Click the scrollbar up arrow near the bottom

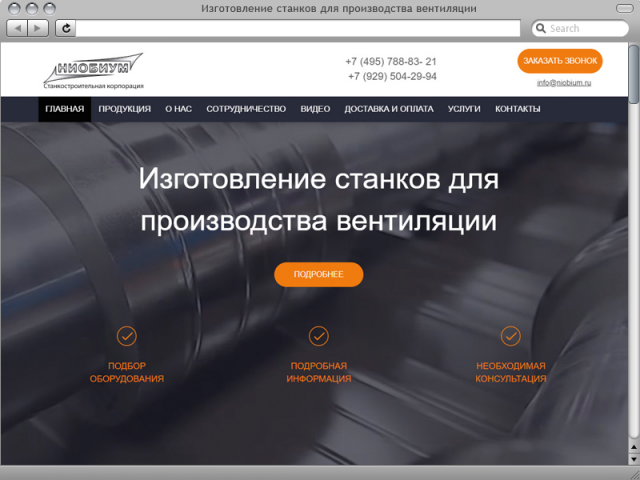point(634,448)
